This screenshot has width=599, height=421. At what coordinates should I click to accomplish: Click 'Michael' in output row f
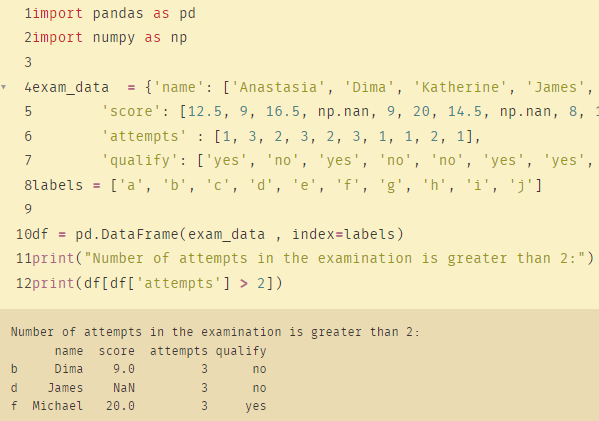tap(58, 406)
